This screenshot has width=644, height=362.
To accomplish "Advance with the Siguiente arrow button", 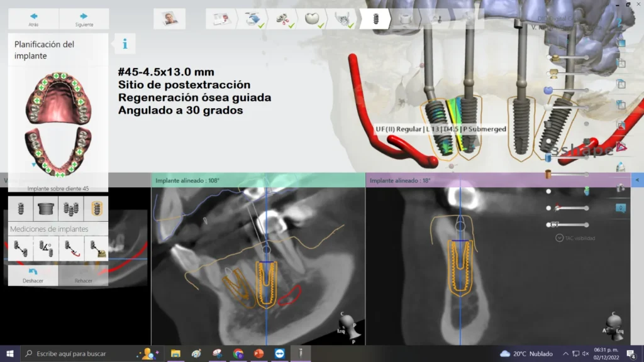I will pyautogui.click(x=84, y=19).
